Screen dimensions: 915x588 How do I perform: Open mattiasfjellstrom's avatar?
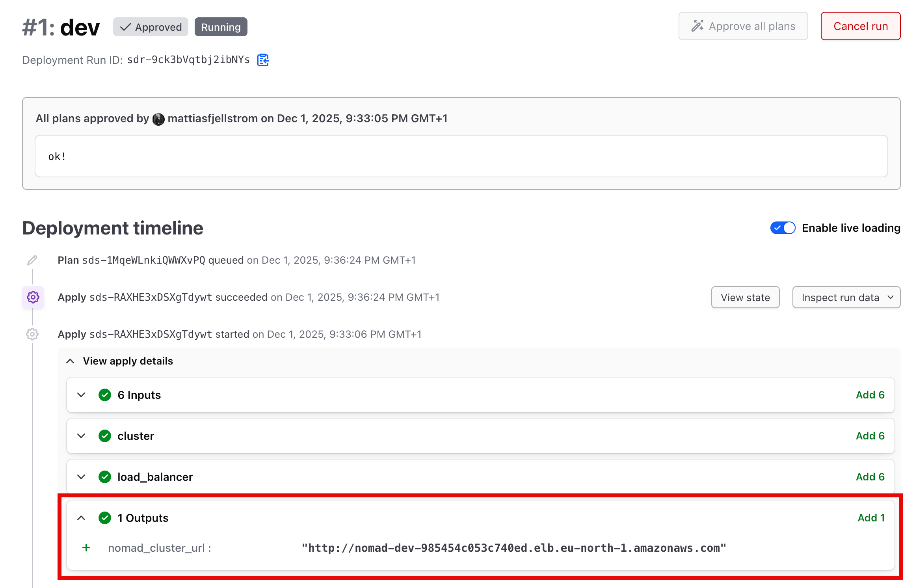click(158, 119)
